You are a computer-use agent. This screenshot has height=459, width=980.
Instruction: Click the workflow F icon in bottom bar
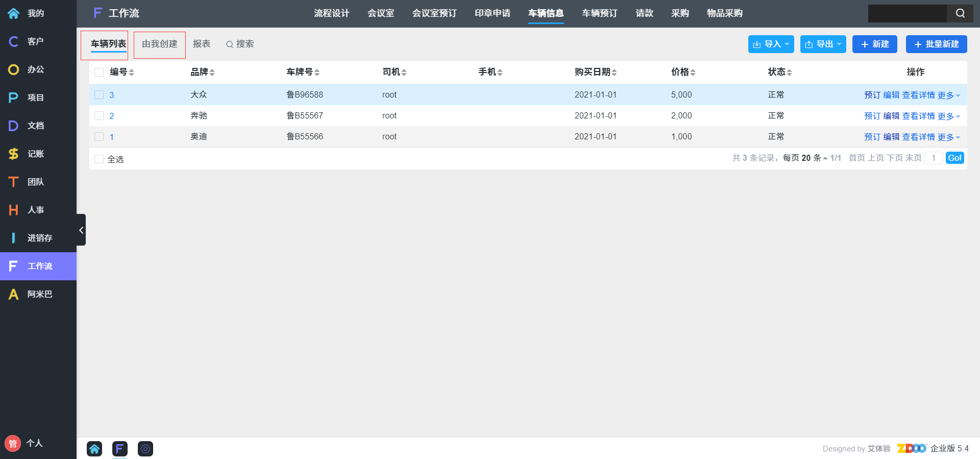tap(119, 449)
